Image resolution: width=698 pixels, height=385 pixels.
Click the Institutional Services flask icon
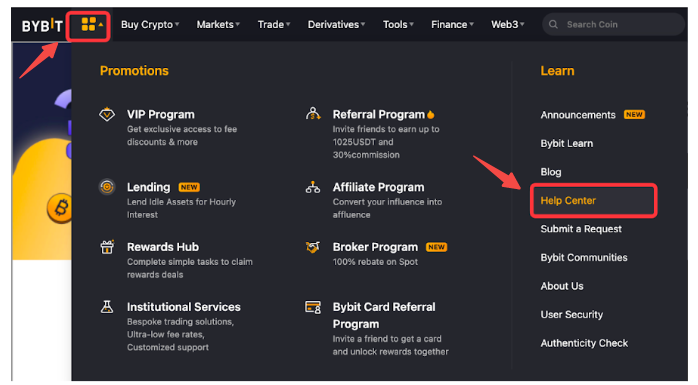pos(107,307)
